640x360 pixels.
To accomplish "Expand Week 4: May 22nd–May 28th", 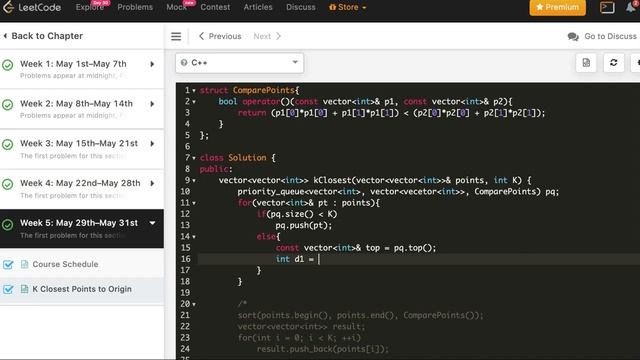I will coord(152,183).
